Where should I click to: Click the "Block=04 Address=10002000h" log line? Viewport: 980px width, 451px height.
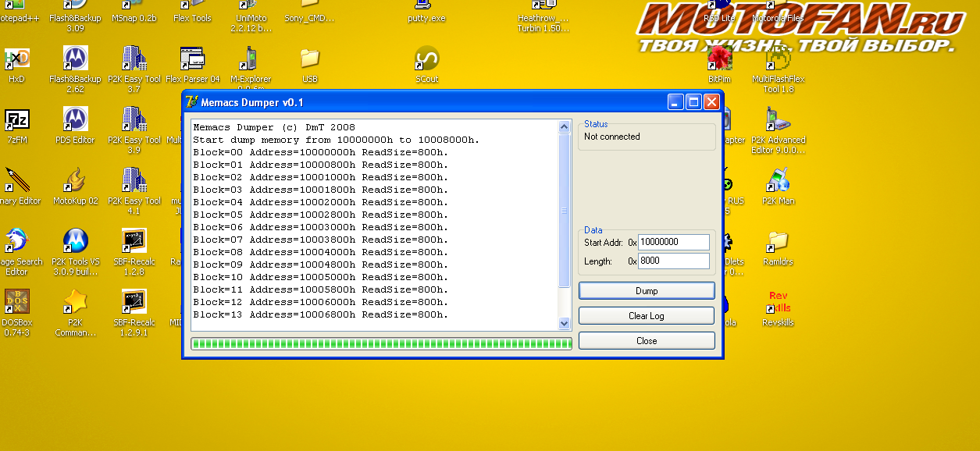[321, 202]
